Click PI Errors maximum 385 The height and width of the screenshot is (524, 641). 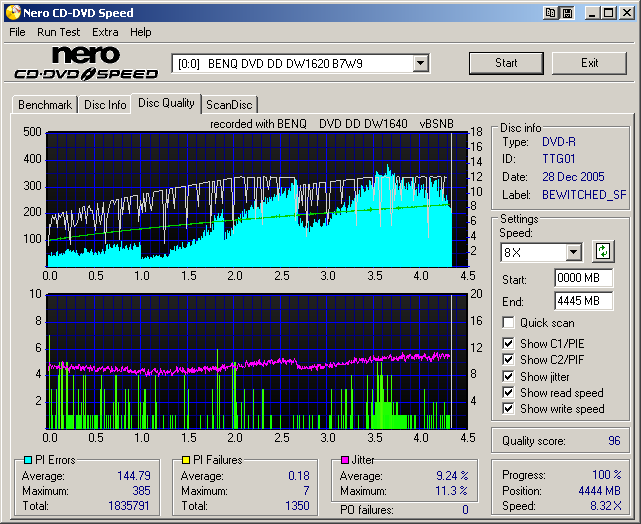point(141,490)
